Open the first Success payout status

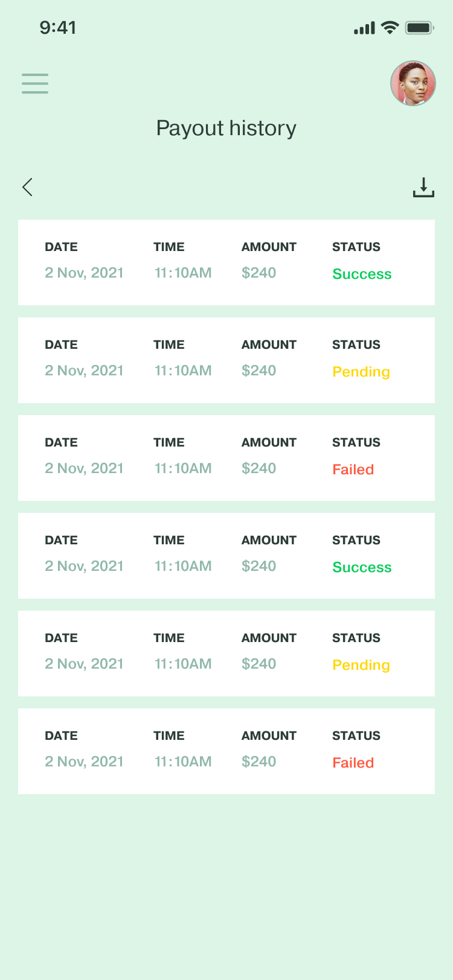(362, 274)
